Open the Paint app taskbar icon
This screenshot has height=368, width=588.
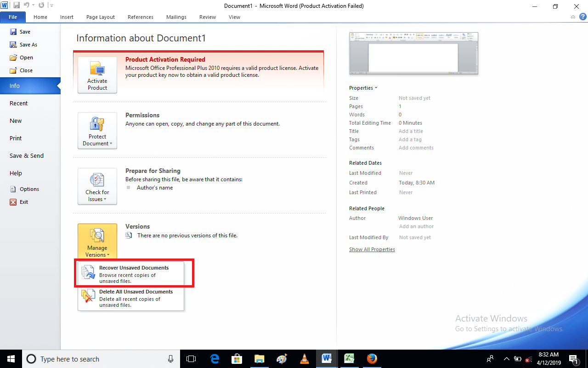[x=282, y=359]
